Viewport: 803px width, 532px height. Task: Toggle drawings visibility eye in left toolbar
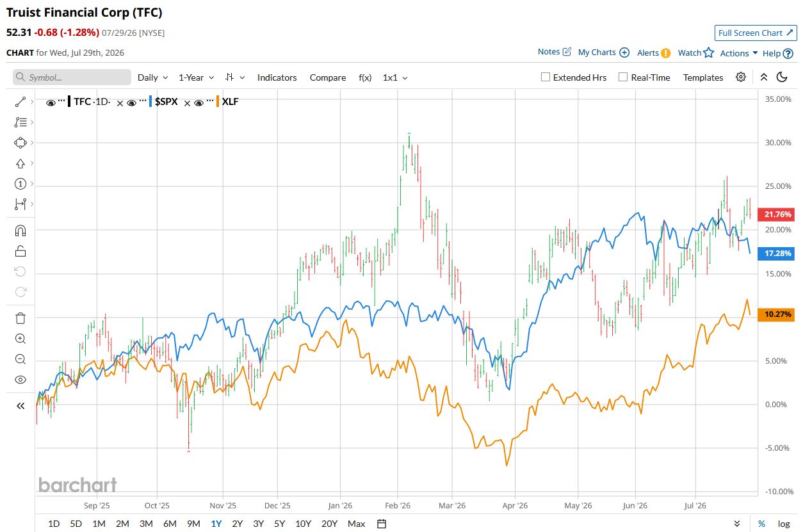[20, 380]
